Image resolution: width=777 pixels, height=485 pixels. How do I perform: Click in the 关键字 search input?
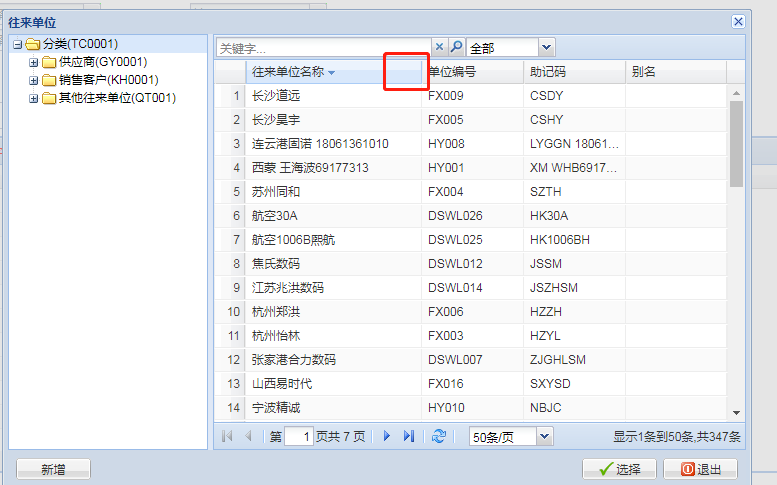[324, 48]
